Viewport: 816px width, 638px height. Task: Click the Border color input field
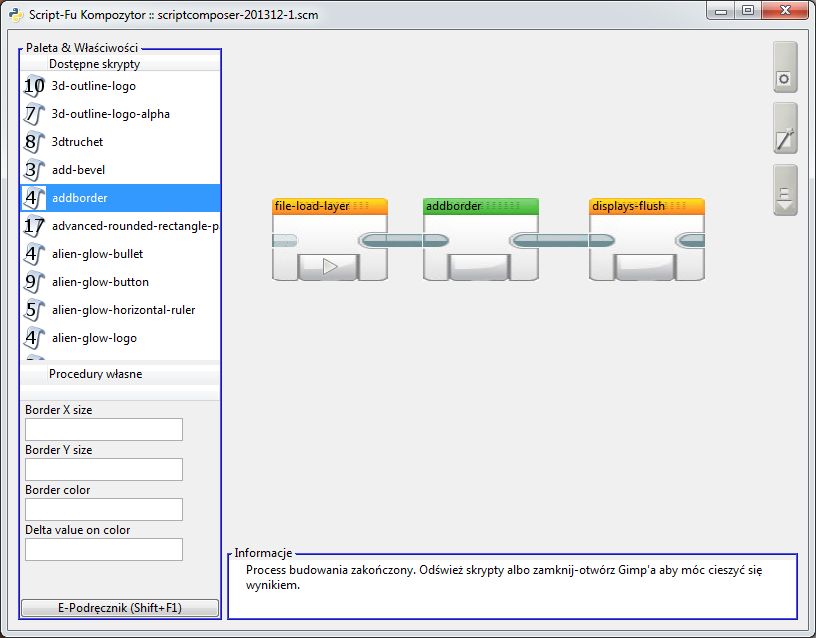(104, 509)
